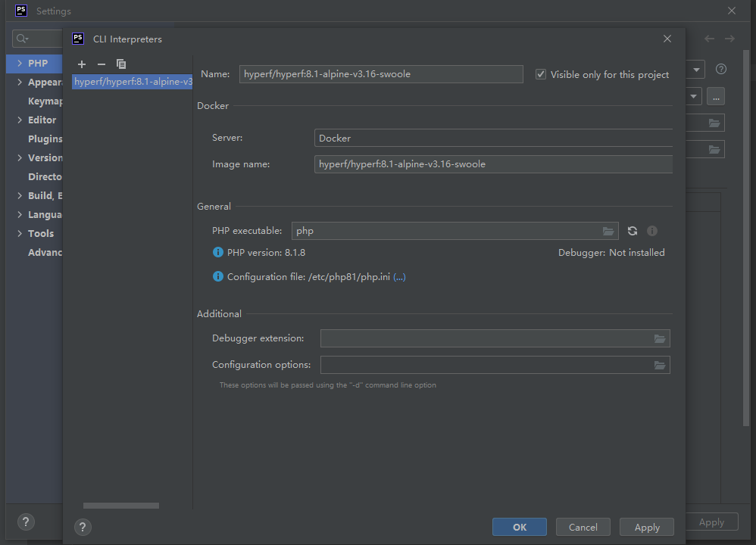Image resolution: width=756 pixels, height=545 pixels.
Task: Expand the Languages settings node
Action: (20, 214)
